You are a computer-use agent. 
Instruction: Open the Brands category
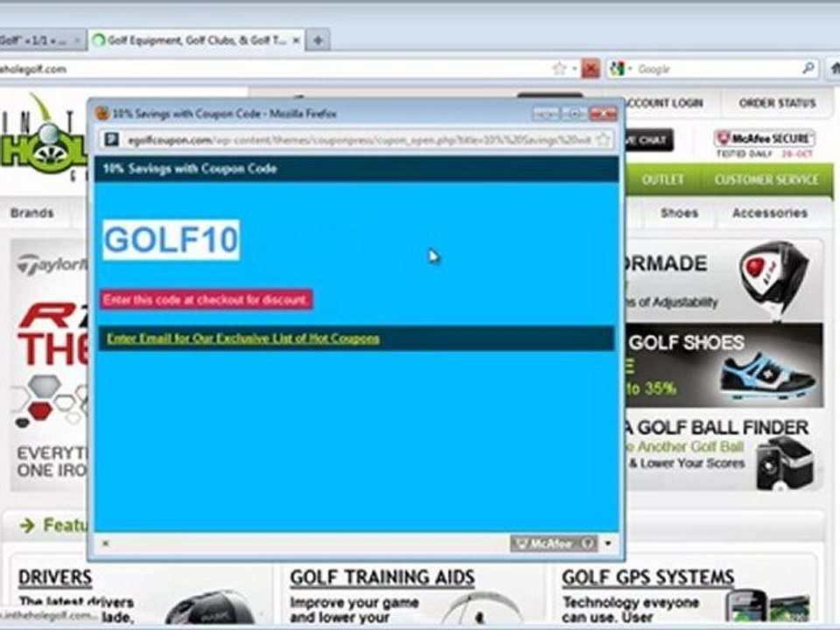(32, 213)
